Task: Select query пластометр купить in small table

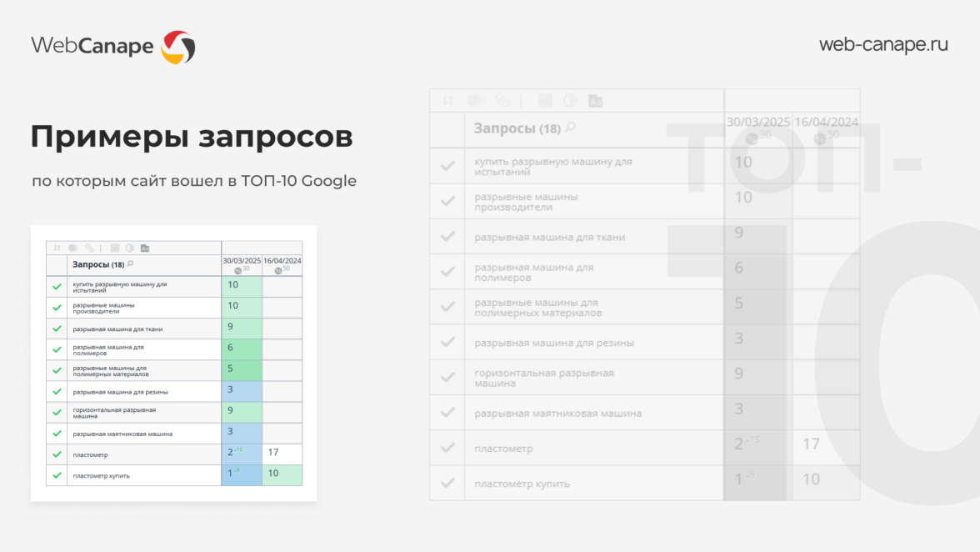Action: [102, 476]
